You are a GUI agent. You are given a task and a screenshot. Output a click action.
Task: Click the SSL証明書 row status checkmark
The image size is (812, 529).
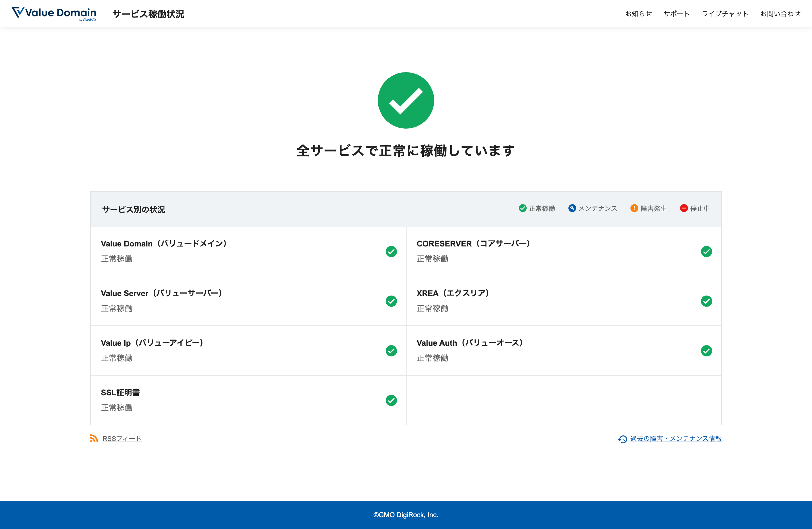(391, 400)
